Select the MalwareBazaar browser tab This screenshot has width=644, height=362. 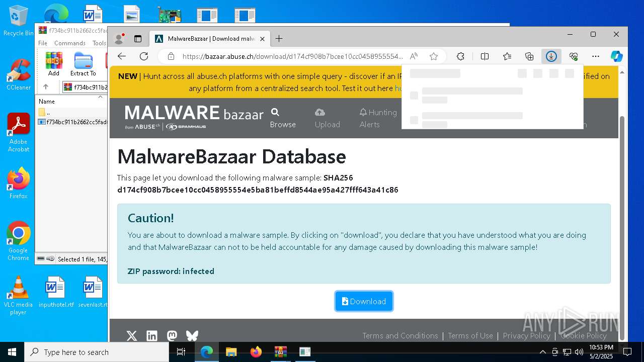210,39
